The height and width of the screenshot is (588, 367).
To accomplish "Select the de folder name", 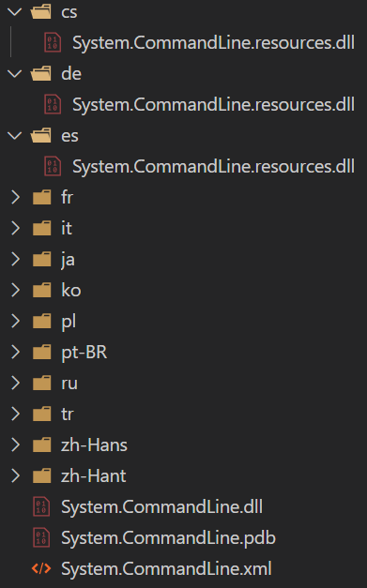I will coord(71,73).
